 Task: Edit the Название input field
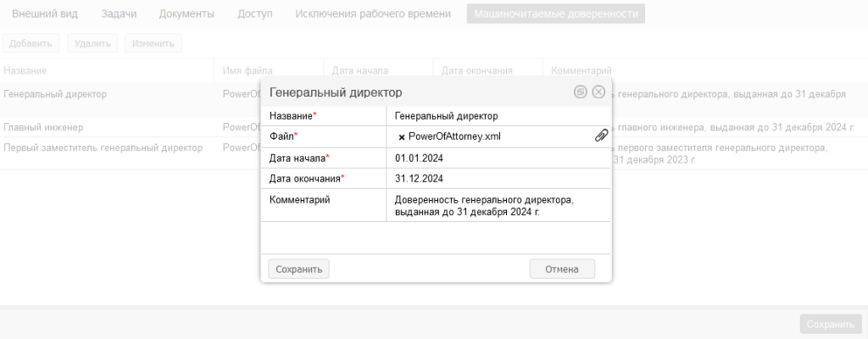coord(497,115)
